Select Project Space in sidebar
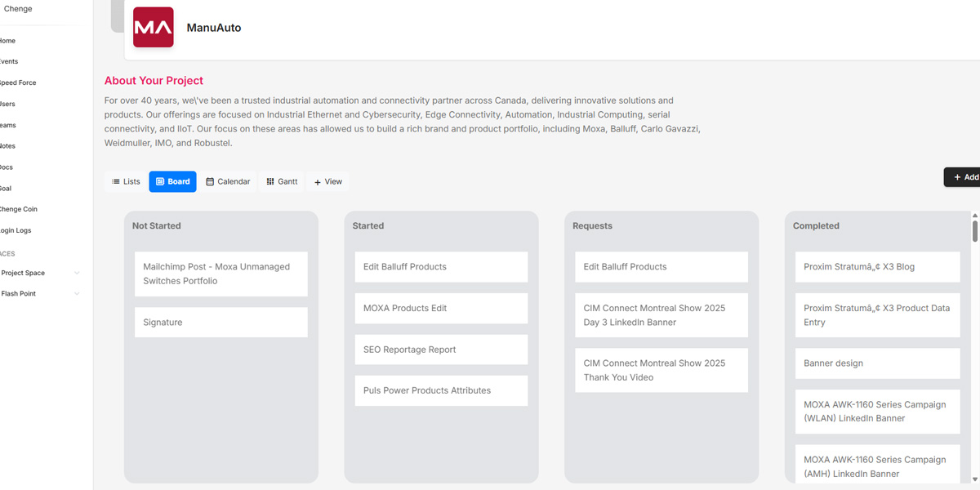Viewport: 980px width, 490px height. (23, 273)
